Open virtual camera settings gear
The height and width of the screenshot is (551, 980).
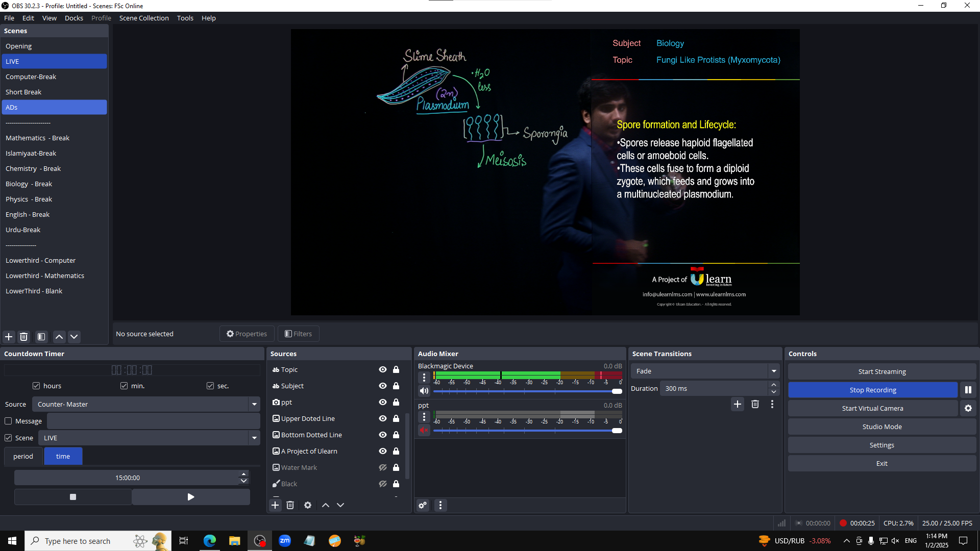click(968, 408)
